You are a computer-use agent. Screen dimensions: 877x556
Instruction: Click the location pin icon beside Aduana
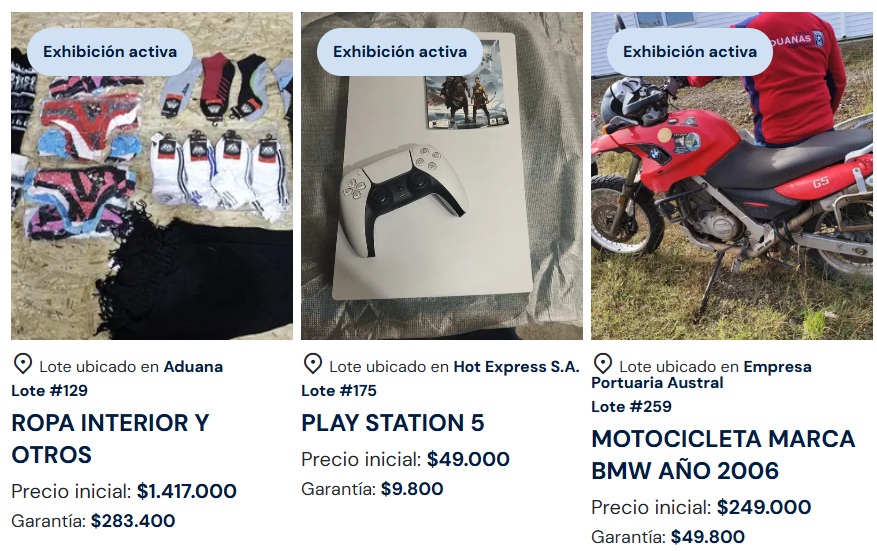[x=22, y=364]
